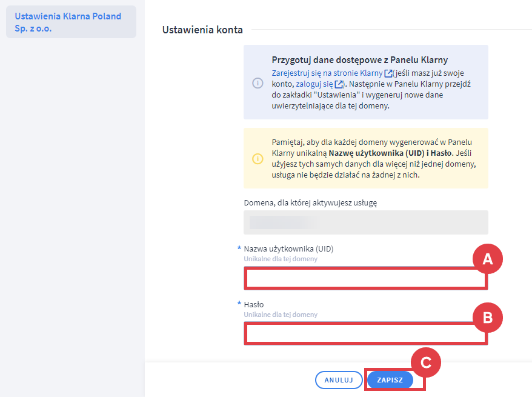Click the 'Nazwa użytkownika (UID)' label

point(288,249)
